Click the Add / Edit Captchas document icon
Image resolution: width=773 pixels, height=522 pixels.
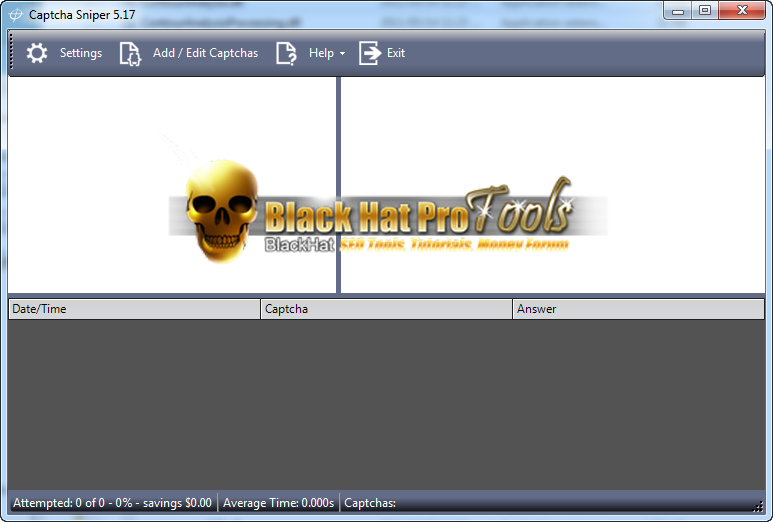pos(130,53)
